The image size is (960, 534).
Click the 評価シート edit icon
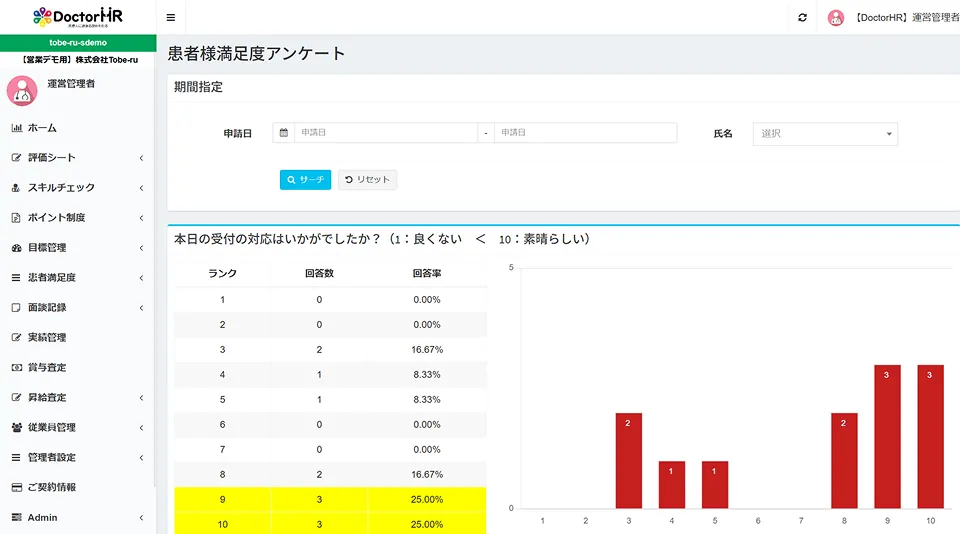click(17, 157)
